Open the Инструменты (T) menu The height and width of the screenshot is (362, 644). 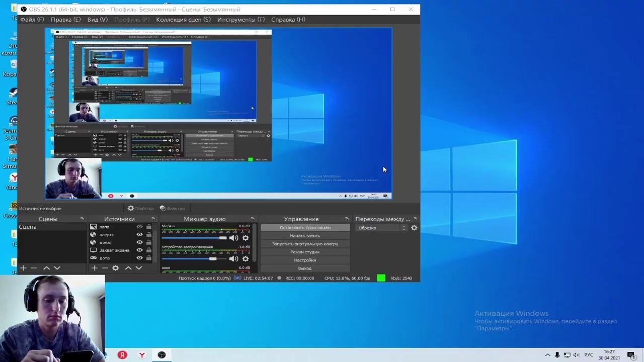click(x=241, y=20)
